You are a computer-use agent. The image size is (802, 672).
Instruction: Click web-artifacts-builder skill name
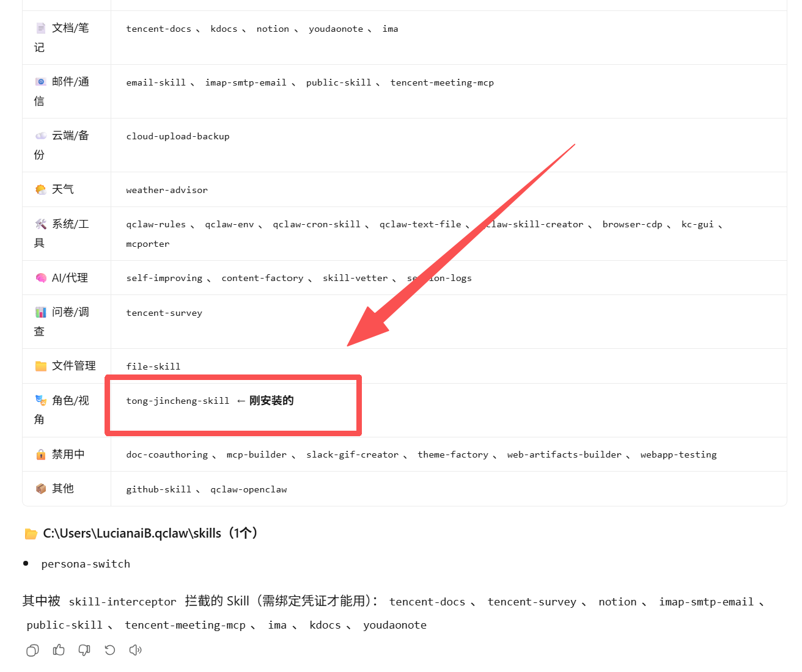pos(564,455)
